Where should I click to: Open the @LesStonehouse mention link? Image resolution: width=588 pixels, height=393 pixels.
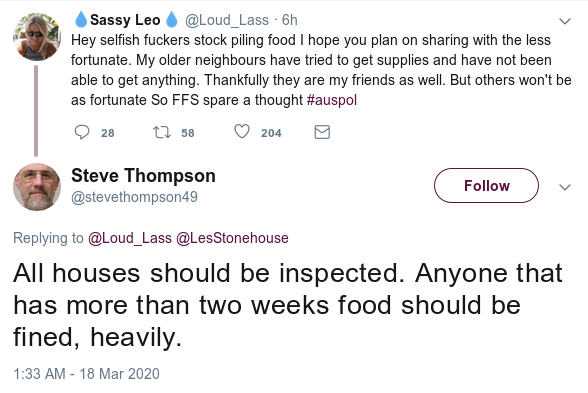232,238
